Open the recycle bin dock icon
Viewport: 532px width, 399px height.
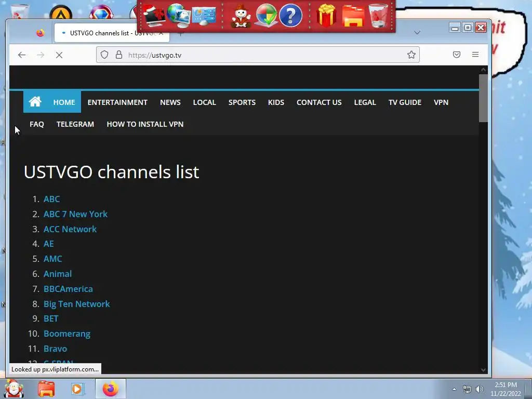click(378, 16)
